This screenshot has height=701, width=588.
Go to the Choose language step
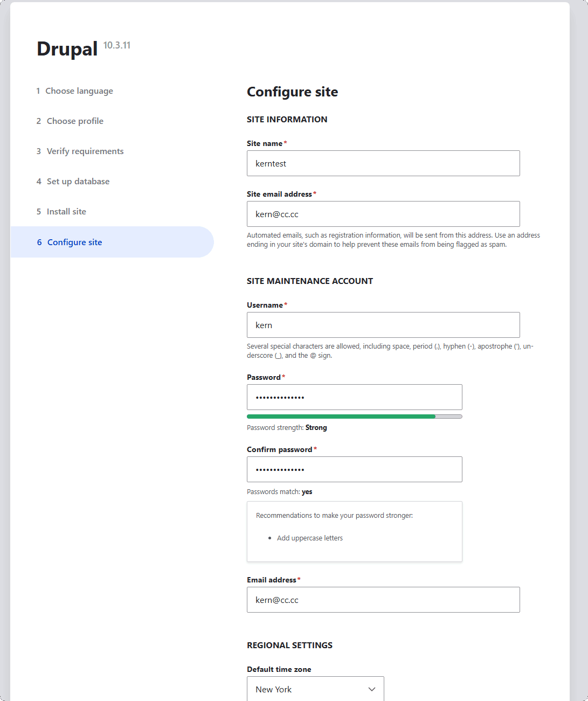79,91
